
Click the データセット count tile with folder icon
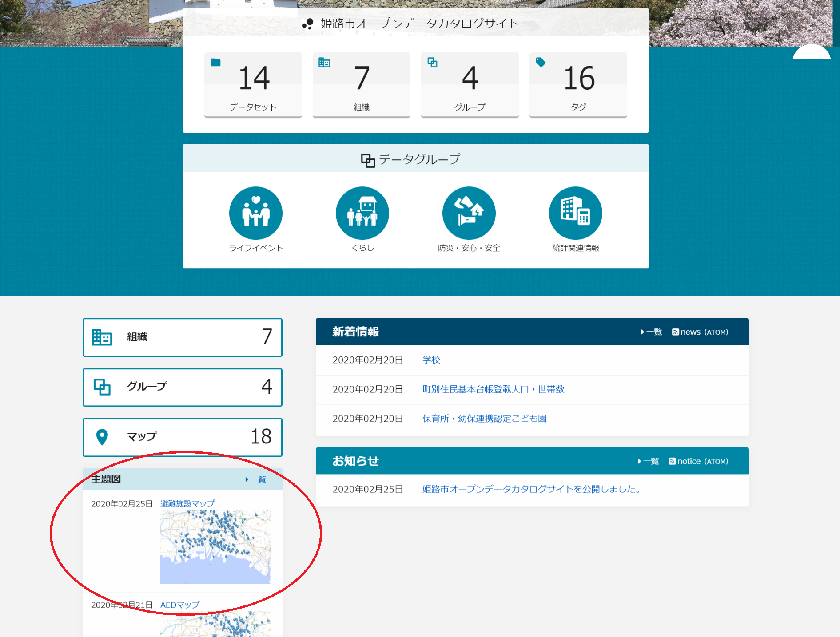tap(253, 84)
